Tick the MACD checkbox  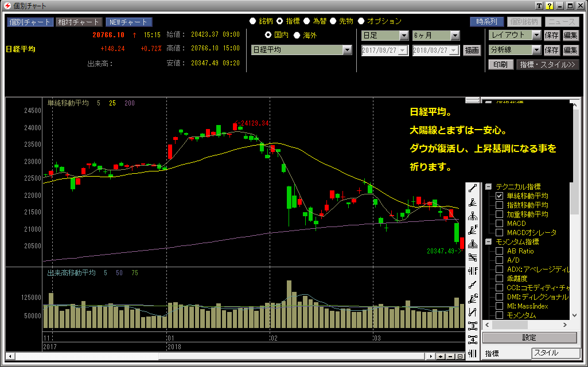coord(499,224)
